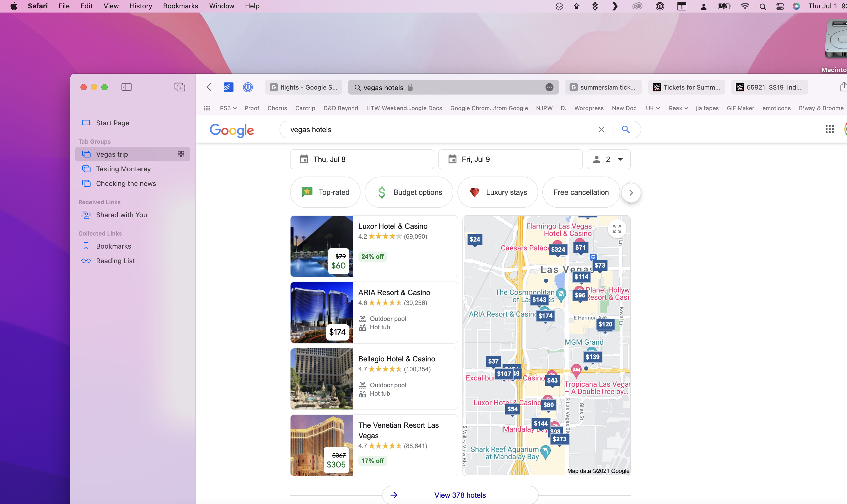Open Bookmarks in sidebar
This screenshot has width=847, height=504.
click(x=133, y=246)
